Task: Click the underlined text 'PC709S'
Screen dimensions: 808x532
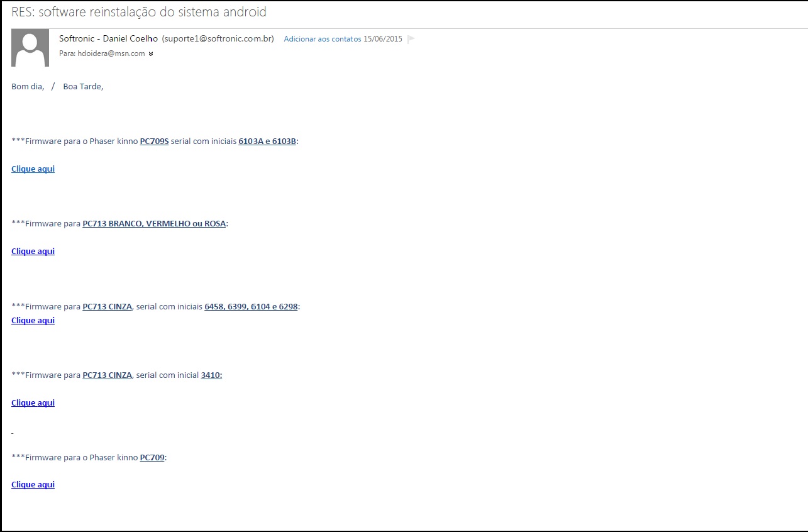Action: 155,141
